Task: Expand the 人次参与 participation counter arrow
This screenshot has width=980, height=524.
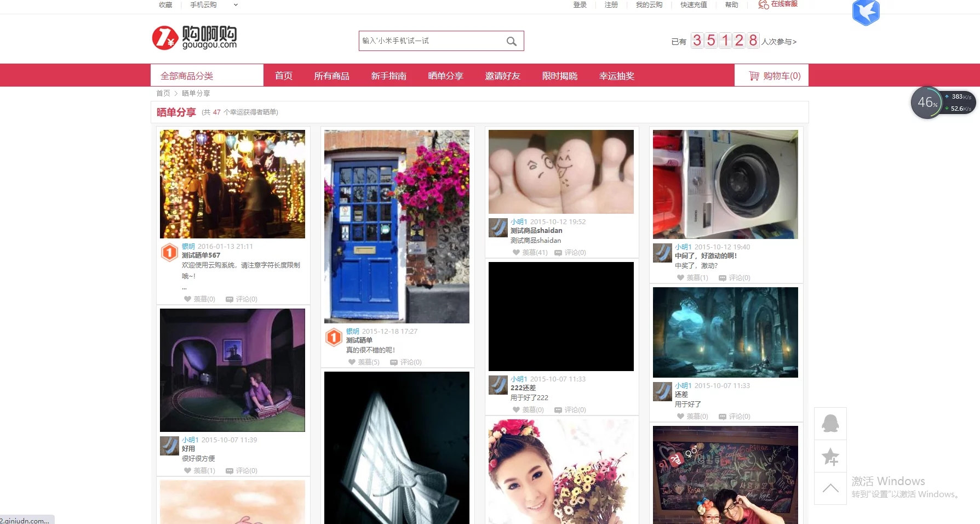Action: click(x=794, y=42)
